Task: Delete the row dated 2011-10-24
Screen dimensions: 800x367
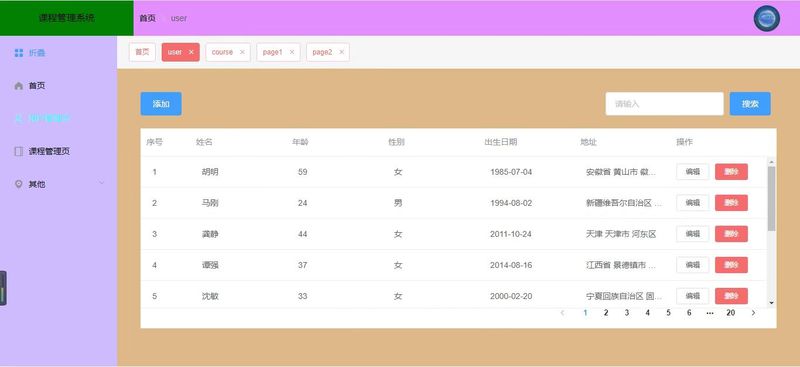Action: (732, 234)
